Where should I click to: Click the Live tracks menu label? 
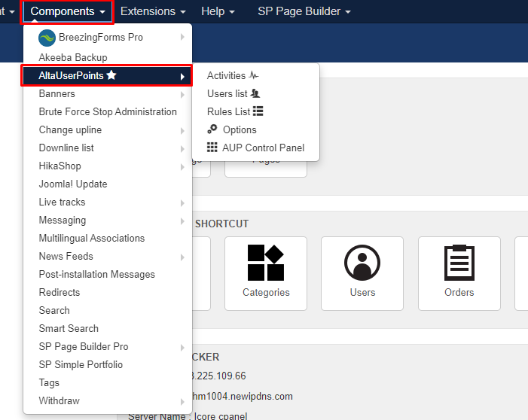click(x=62, y=202)
